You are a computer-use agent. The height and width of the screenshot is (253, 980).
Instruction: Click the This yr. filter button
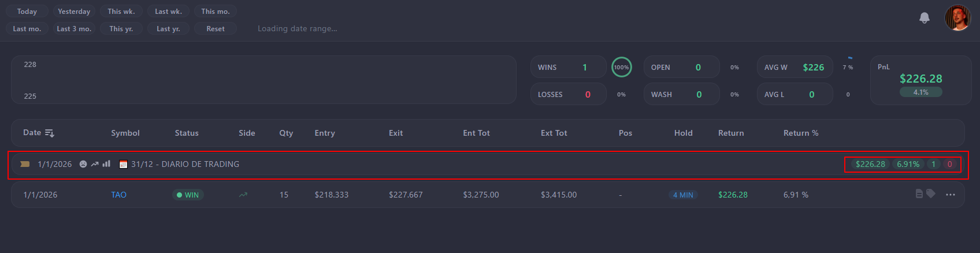click(x=121, y=29)
